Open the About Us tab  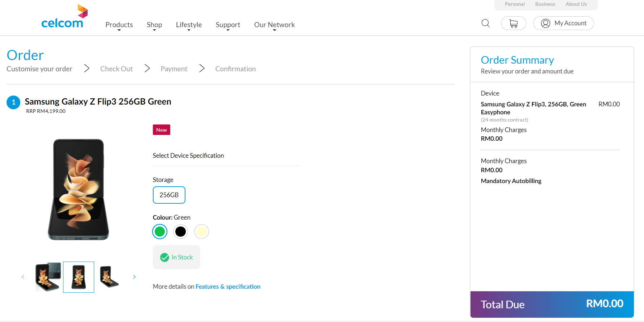pos(576,4)
